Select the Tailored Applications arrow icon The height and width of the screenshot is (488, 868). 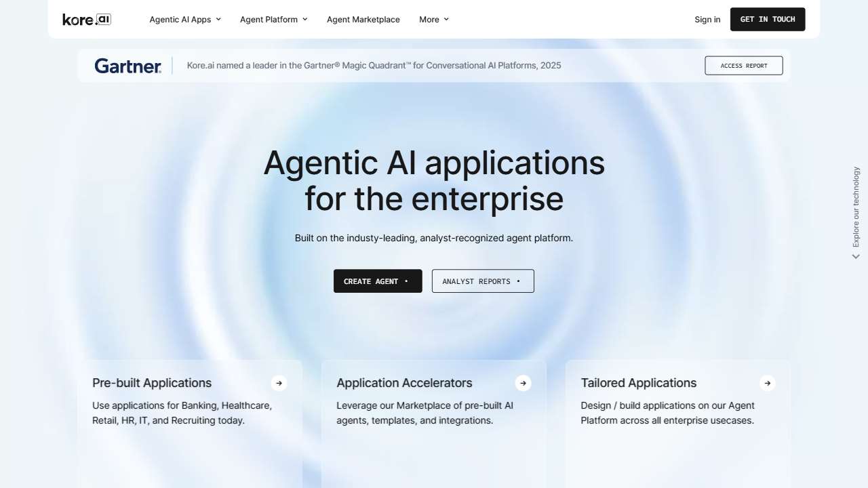pyautogui.click(x=767, y=383)
